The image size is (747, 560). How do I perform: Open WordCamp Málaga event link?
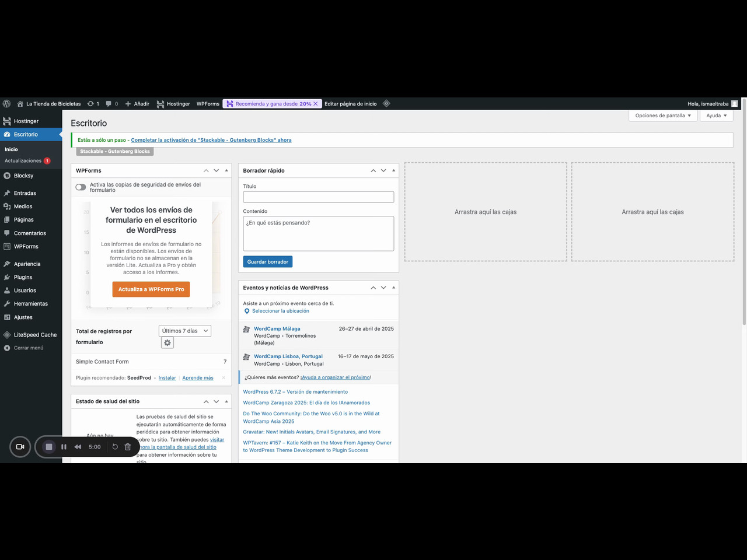[277, 329]
